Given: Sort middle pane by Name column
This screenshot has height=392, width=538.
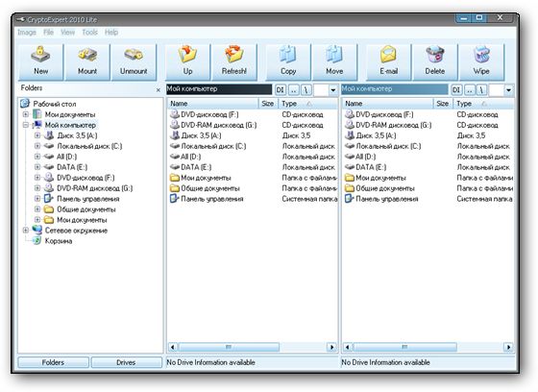Looking at the screenshot, I should [x=212, y=104].
